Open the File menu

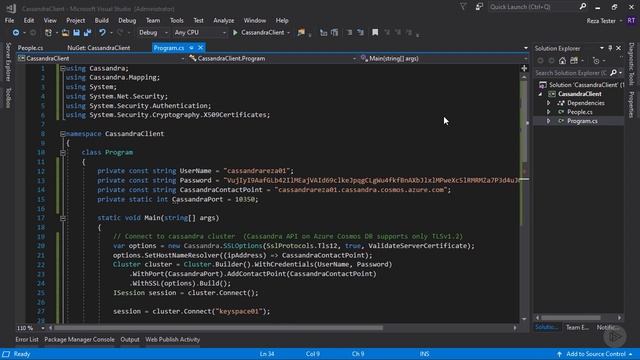pos(9,20)
